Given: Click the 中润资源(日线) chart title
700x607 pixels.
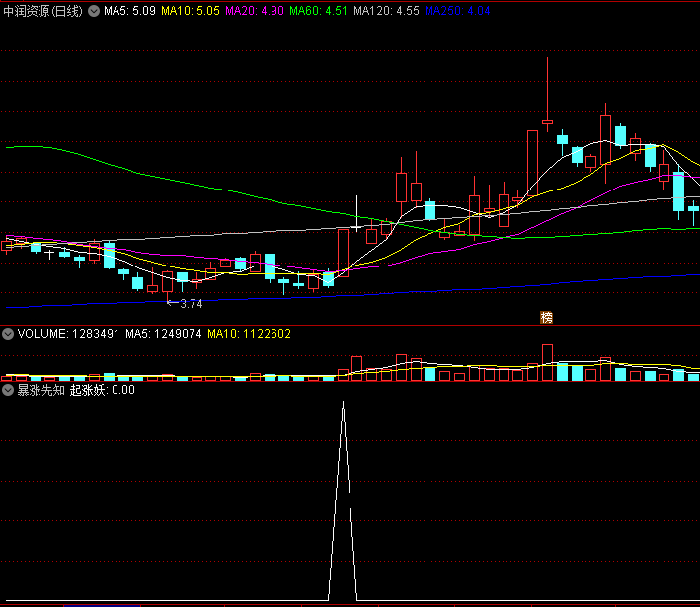Looking at the screenshot, I should (x=42, y=11).
